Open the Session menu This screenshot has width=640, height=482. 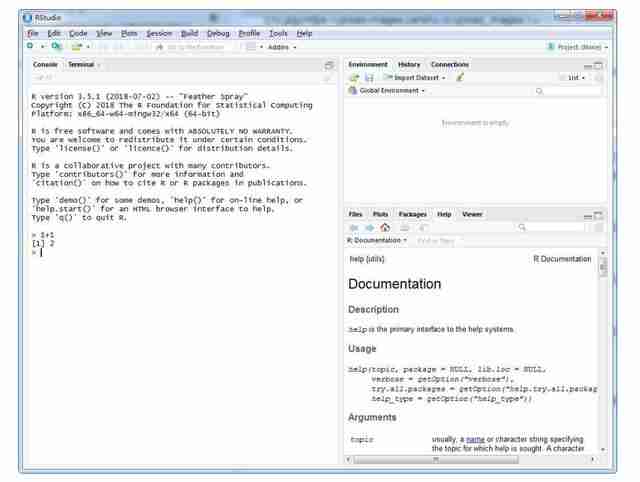pos(159,33)
